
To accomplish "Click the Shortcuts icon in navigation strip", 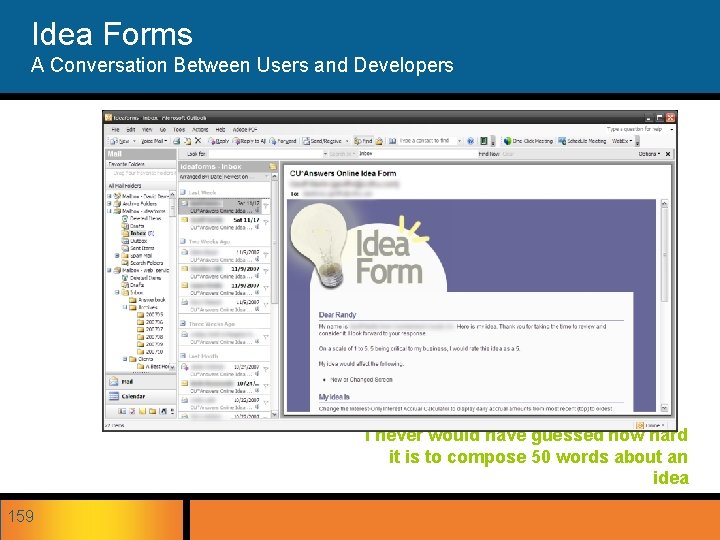I will (163, 411).
